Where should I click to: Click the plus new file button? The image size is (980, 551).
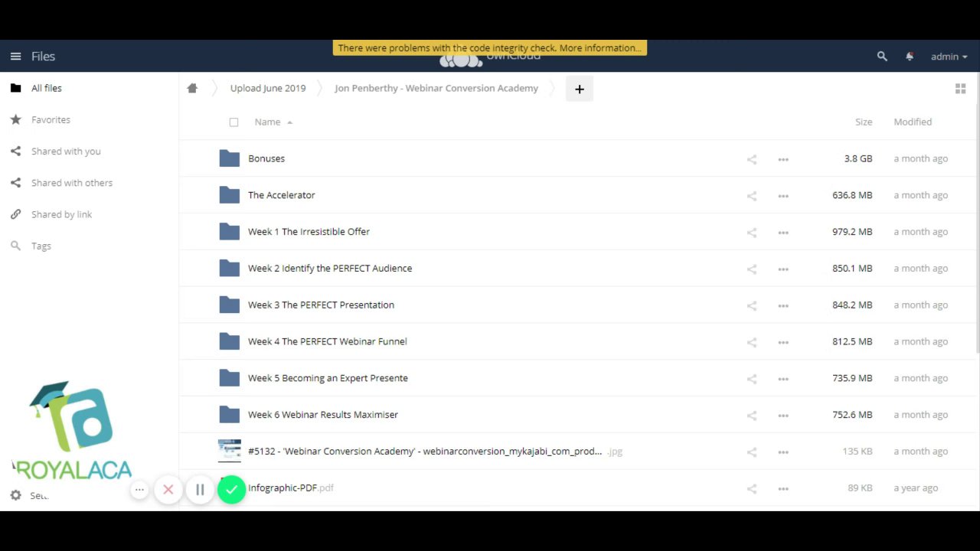[580, 89]
